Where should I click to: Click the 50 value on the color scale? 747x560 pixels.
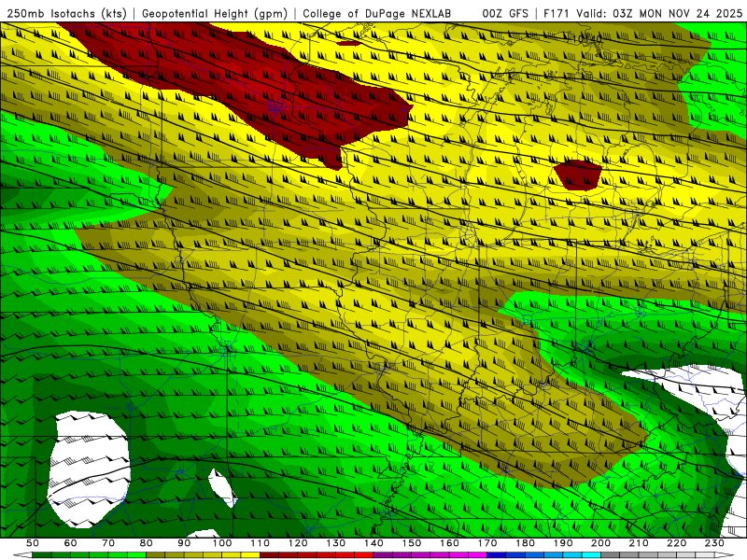coord(32,543)
